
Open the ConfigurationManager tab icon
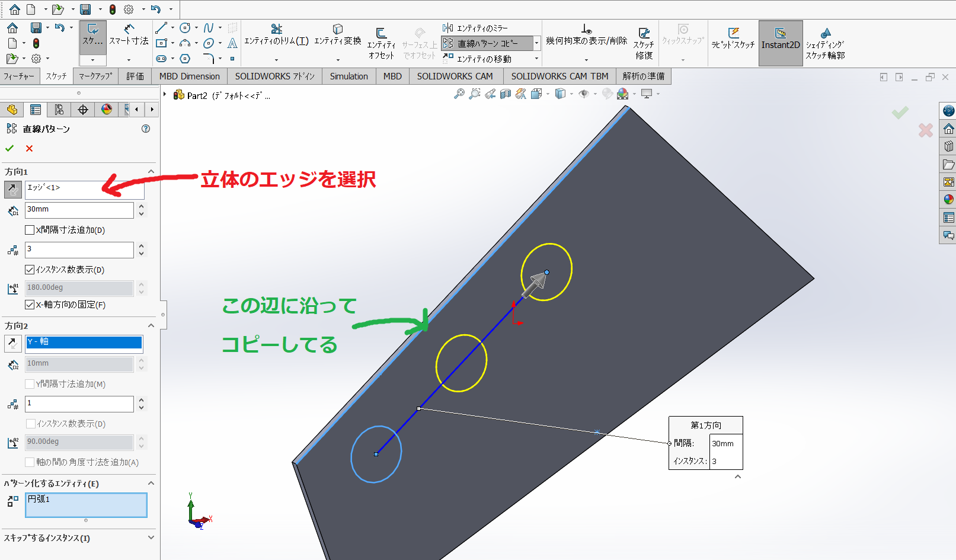[x=59, y=110]
